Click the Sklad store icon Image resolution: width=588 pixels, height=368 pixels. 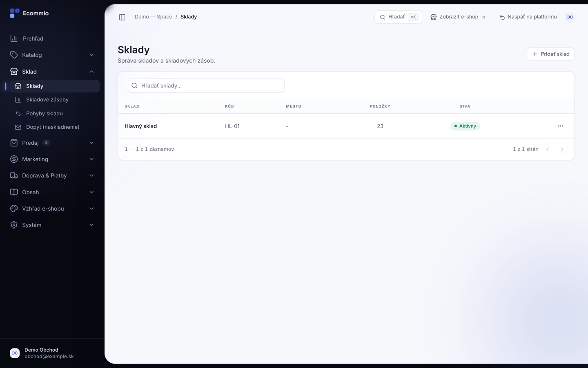14,72
